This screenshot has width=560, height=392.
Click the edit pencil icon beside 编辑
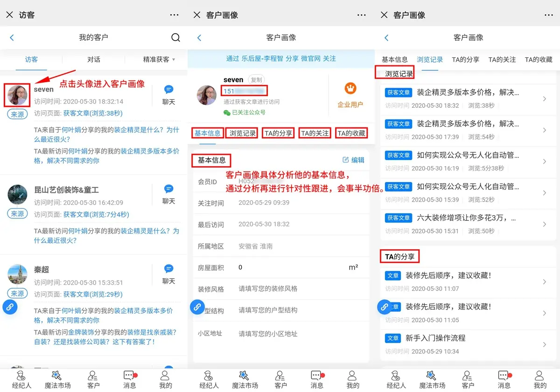coord(346,160)
